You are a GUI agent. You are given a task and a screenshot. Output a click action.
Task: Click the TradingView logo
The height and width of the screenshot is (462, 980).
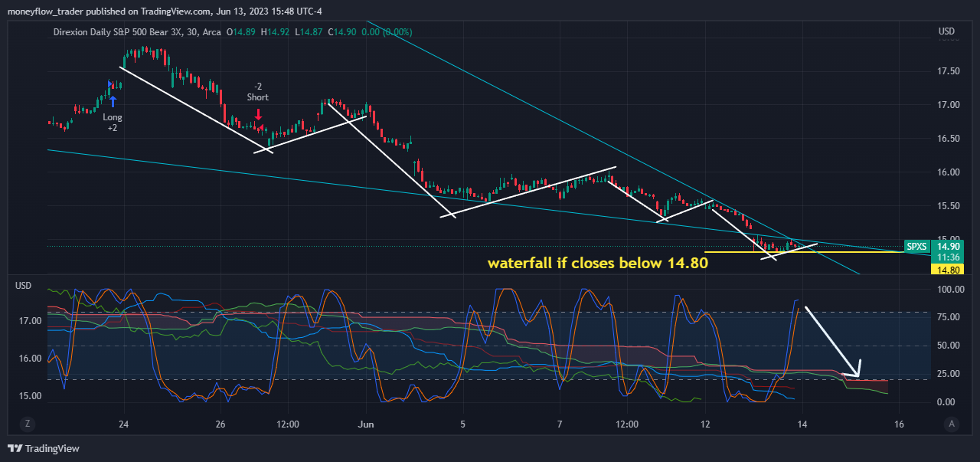tap(44, 448)
